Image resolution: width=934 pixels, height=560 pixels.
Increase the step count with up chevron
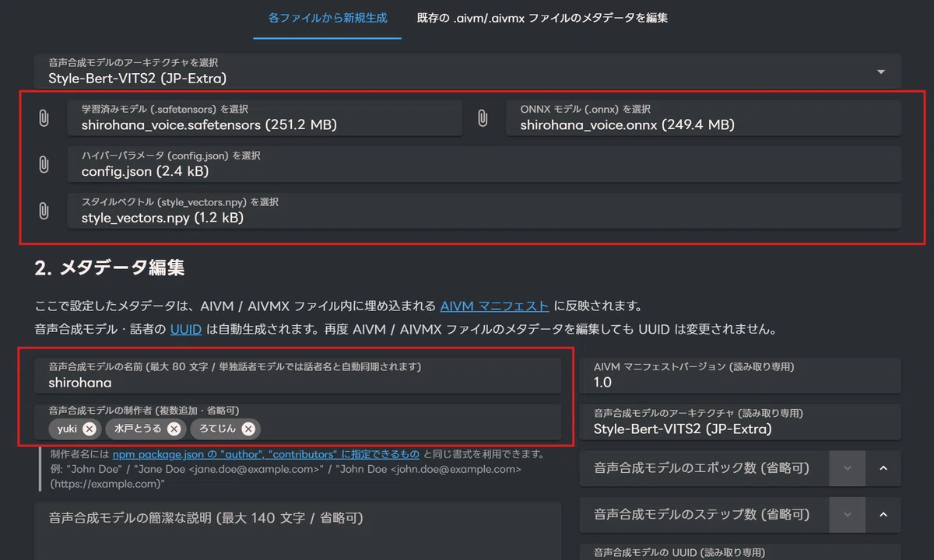[x=883, y=515]
